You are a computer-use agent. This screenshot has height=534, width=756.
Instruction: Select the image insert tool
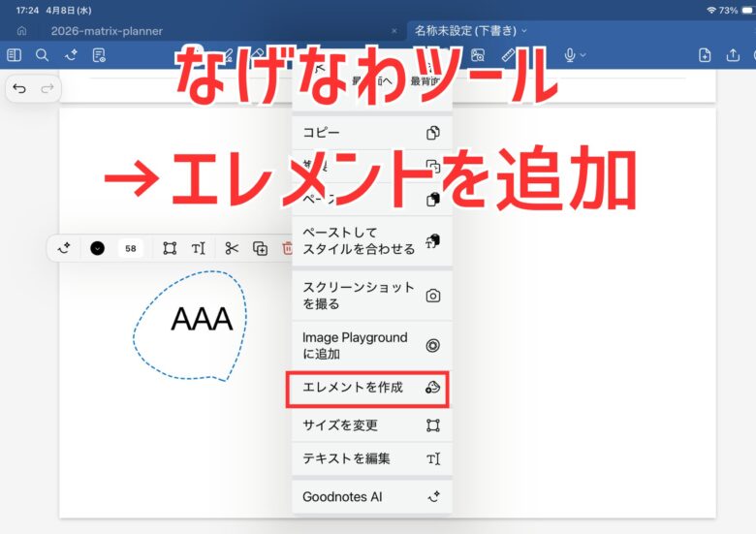click(478, 55)
